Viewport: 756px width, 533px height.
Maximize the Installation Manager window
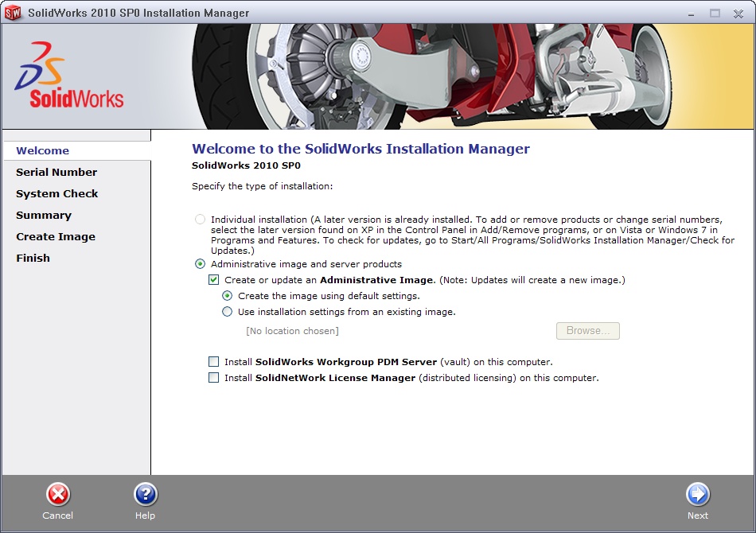(x=715, y=14)
